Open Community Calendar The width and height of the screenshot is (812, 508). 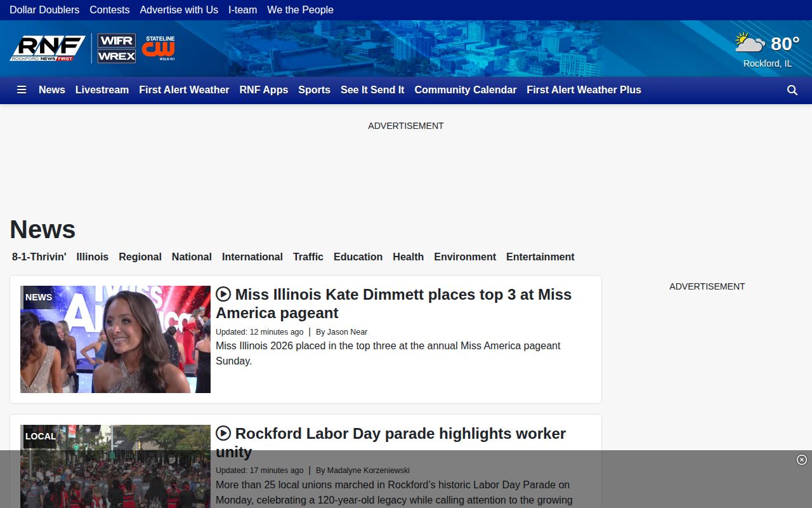[466, 90]
